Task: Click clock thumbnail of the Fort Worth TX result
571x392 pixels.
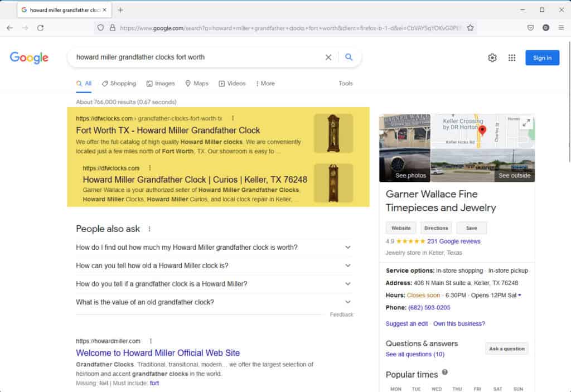Action: [333, 133]
